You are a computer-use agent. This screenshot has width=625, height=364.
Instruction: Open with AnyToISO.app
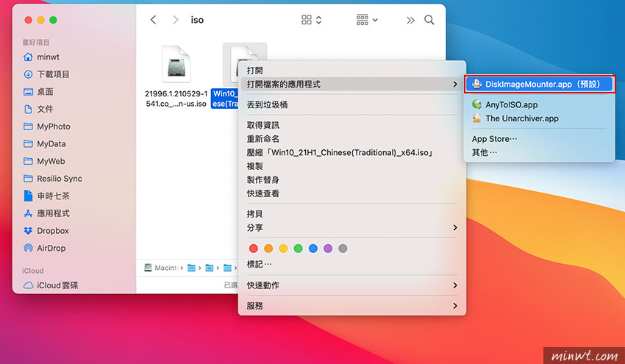click(x=539, y=105)
